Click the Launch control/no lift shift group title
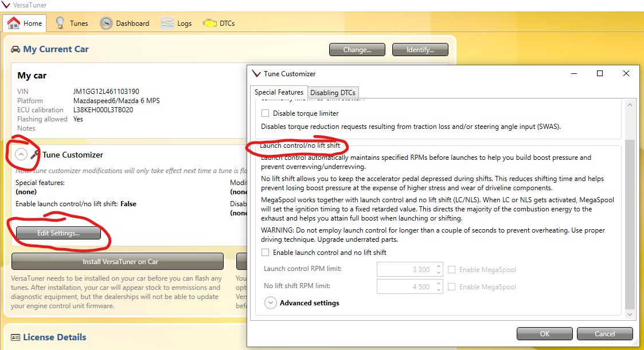644x350 pixels. 300,145
